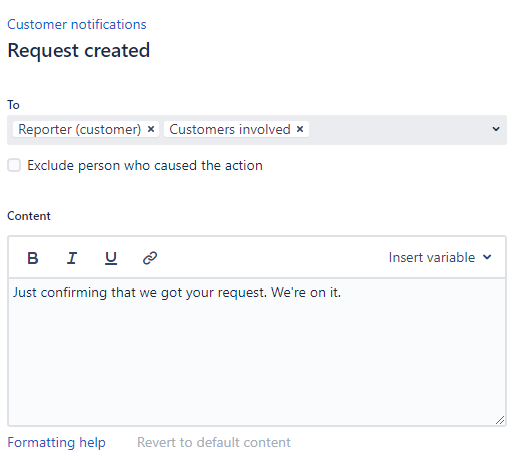
Task: Remove the Customers involved recipient
Action: (300, 129)
